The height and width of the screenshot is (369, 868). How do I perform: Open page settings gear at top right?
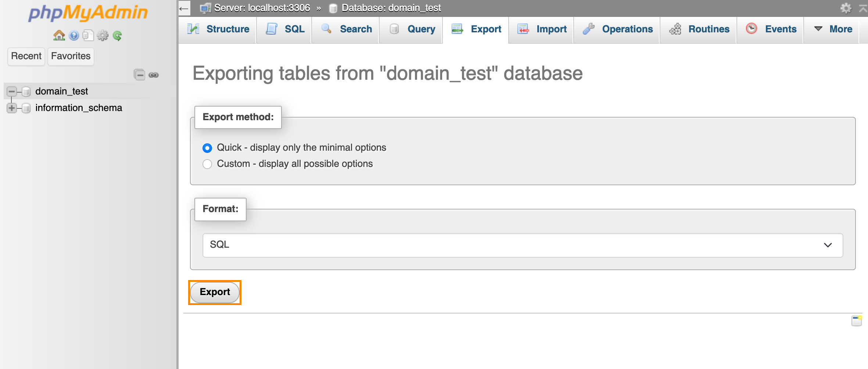click(x=846, y=8)
